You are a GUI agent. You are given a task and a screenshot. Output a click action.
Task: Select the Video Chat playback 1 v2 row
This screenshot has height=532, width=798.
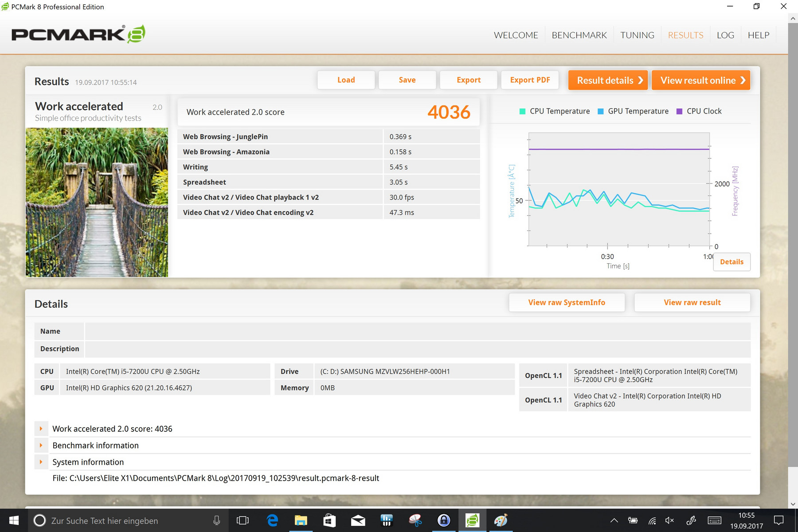329,197
